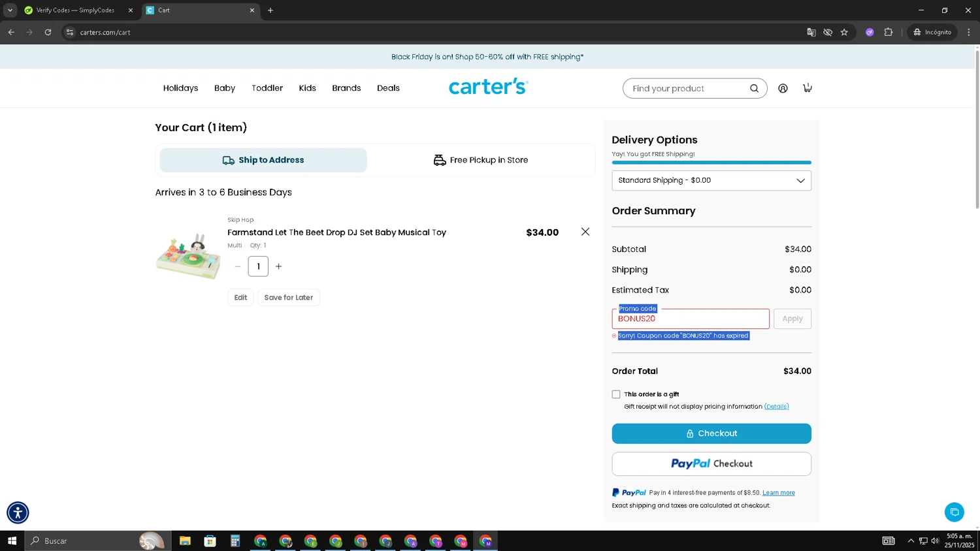Click the Edit item button

pyautogui.click(x=240, y=298)
